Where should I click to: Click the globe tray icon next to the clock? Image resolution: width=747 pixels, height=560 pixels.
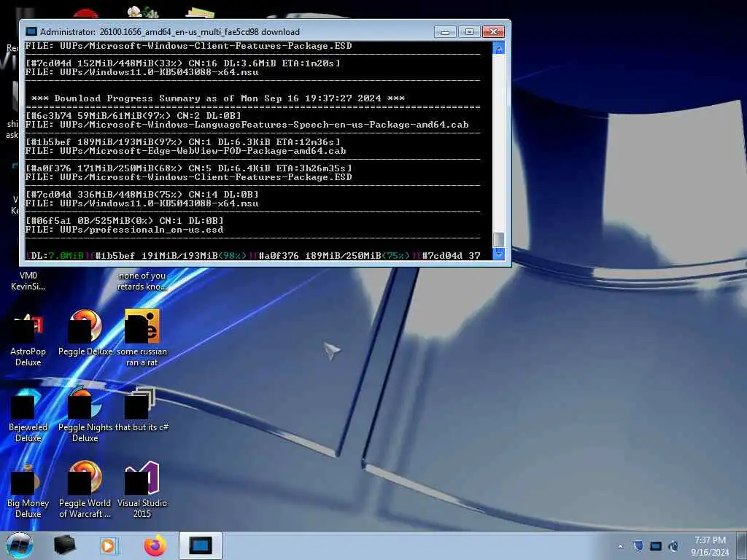pos(673,546)
